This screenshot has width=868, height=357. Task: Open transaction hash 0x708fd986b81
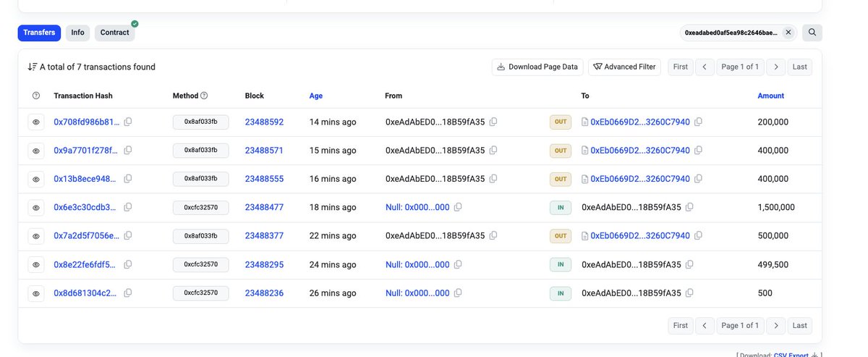pos(87,122)
